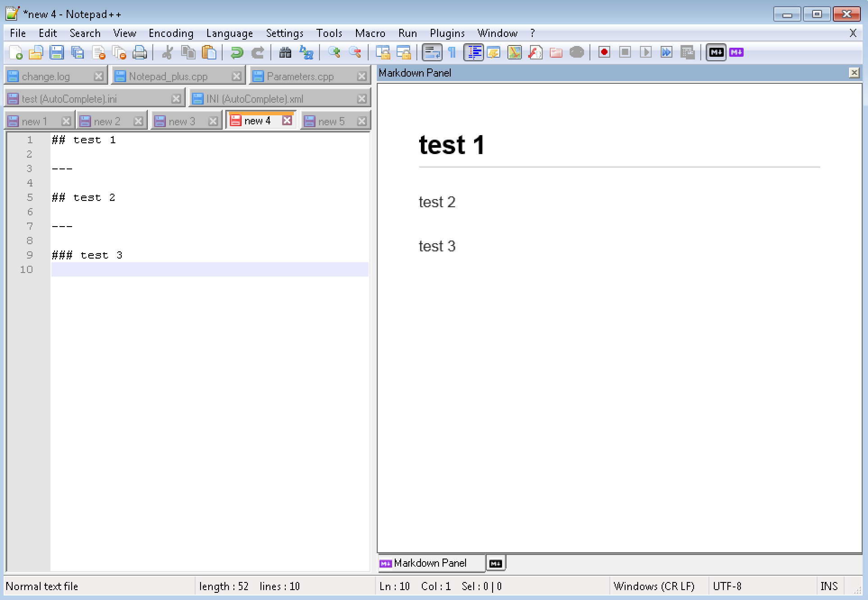Zoom out using magnifier minus icon
This screenshot has height=600, width=868.
click(355, 53)
